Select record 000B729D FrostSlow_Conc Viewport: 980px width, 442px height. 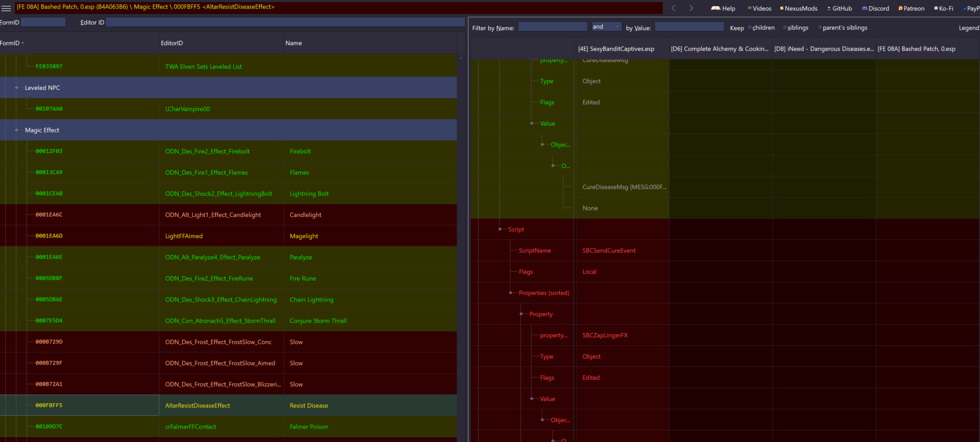228,342
